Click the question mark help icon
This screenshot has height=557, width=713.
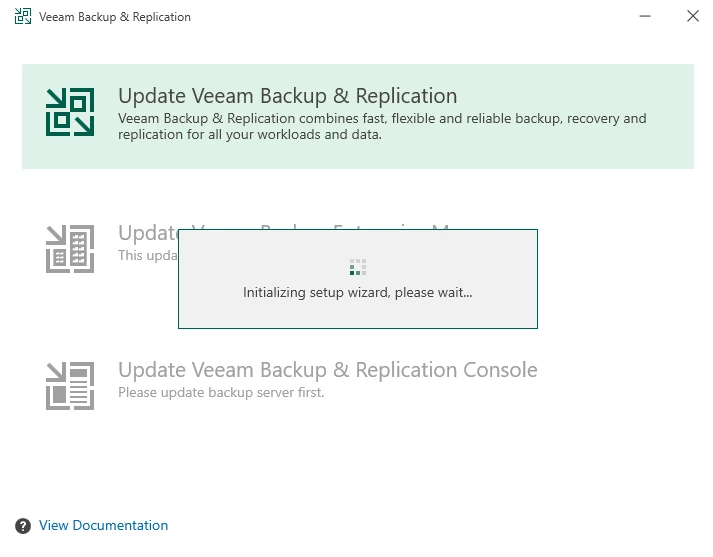pos(23,526)
